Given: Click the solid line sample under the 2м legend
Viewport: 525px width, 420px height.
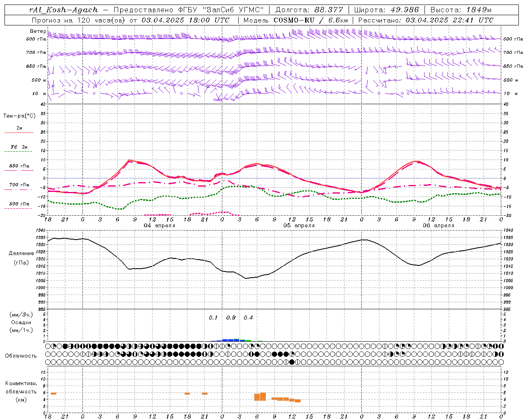Looking at the screenshot, I should click(x=19, y=133).
